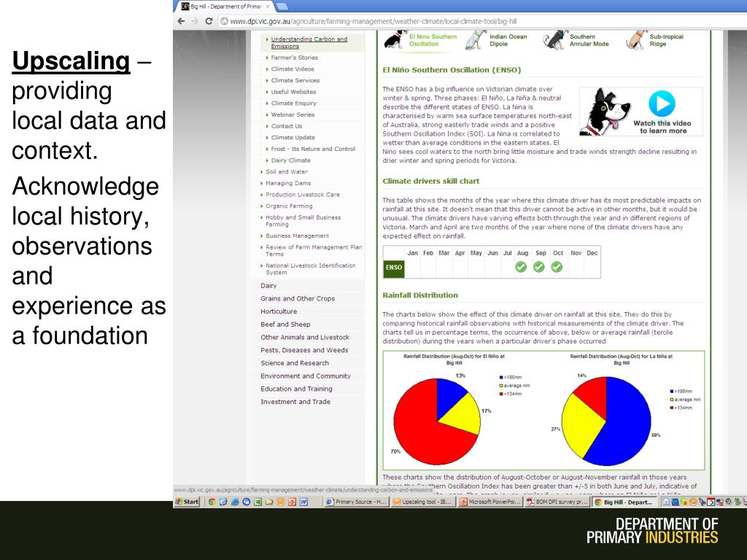Open Other Animals and Livestock menu
This screenshot has width=747, height=560.
(x=305, y=337)
